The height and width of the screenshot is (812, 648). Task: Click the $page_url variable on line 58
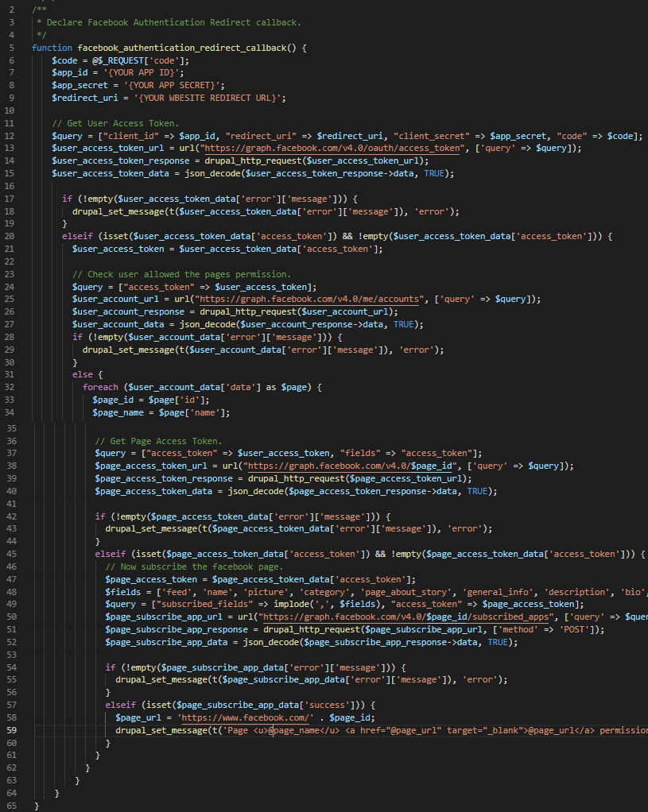pos(138,717)
